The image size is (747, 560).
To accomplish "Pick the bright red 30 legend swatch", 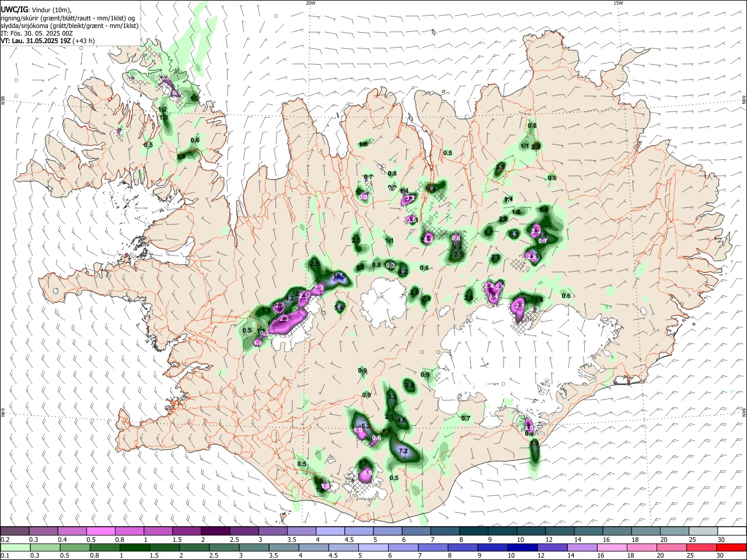I will (x=731, y=548).
